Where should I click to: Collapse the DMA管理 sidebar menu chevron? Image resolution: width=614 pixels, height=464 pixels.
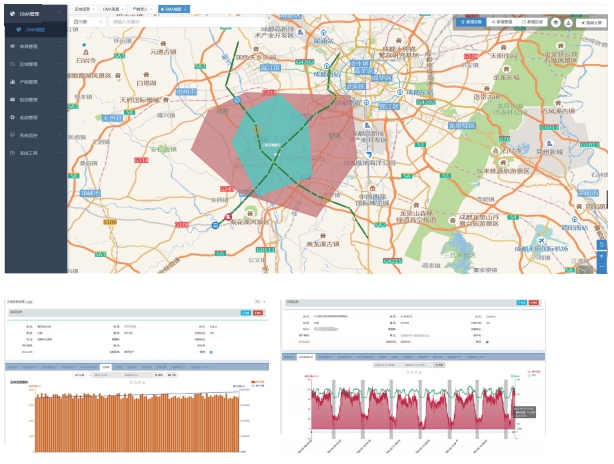[x=60, y=11]
